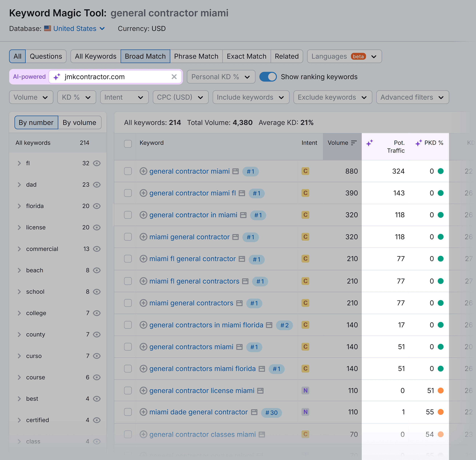Toggle Show ranking keywords switch

pos(268,77)
